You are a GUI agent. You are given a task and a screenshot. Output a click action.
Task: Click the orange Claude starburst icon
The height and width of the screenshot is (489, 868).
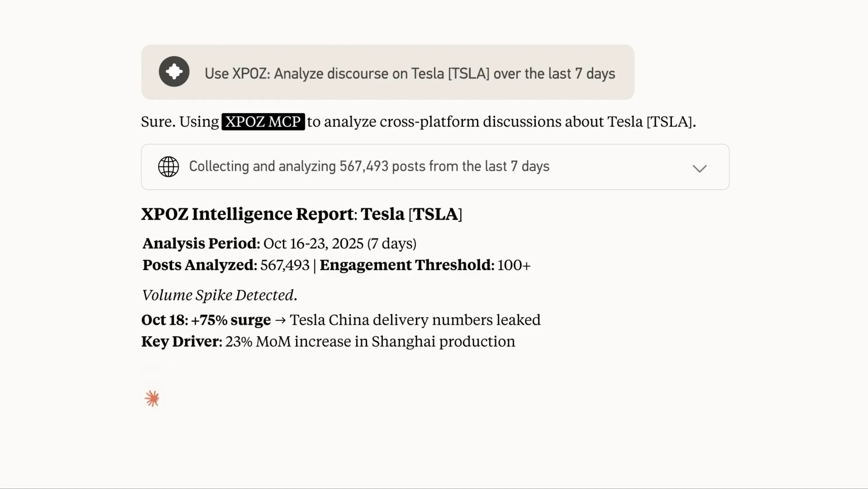pyautogui.click(x=152, y=399)
